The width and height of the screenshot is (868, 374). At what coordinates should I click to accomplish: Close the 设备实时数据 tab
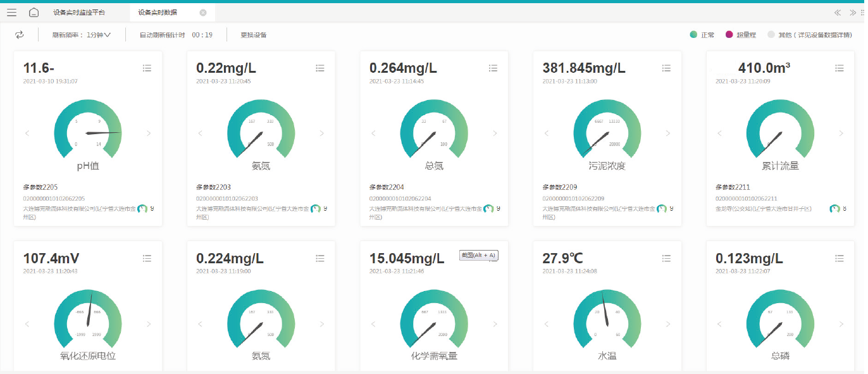pos(202,13)
